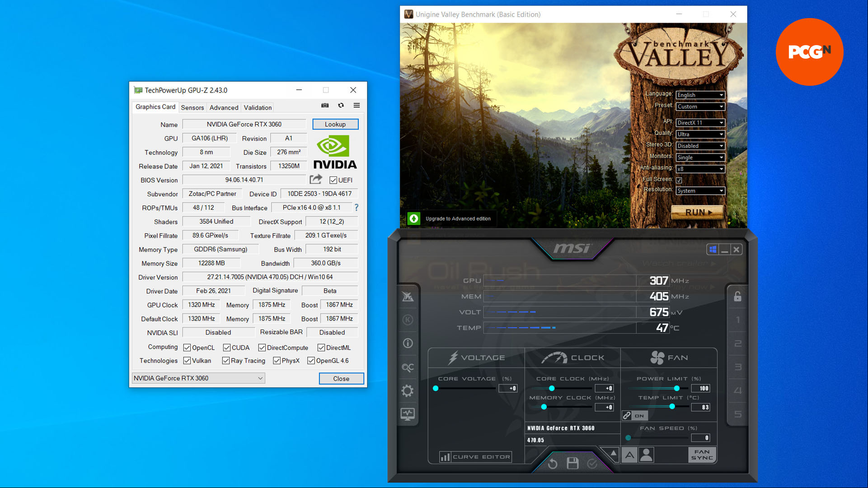868x488 pixels.
Task: Uncheck the Full Screen option in Valley
Action: click(679, 180)
